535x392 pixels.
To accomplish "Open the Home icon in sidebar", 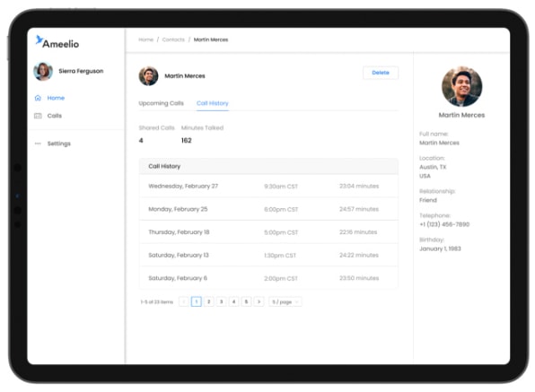I will [38, 98].
